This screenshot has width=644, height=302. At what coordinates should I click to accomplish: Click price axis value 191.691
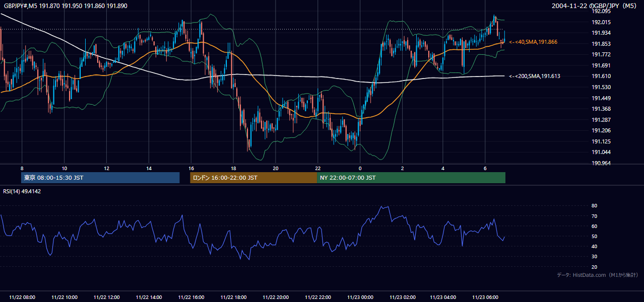[601, 65]
